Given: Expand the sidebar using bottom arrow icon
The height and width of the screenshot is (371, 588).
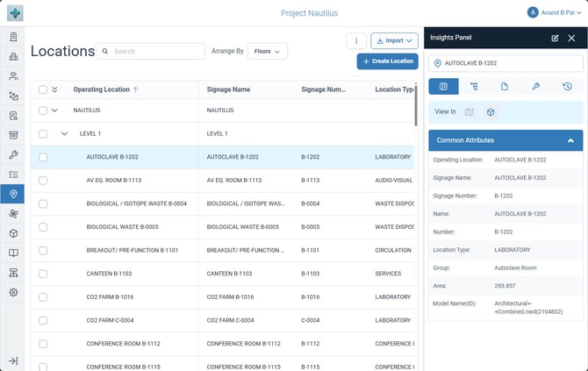Looking at the screenshot, I should click(x=13, y=360).
